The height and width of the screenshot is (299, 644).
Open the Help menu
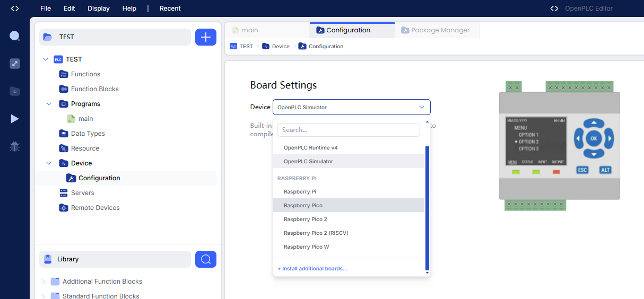click(129, 8)
